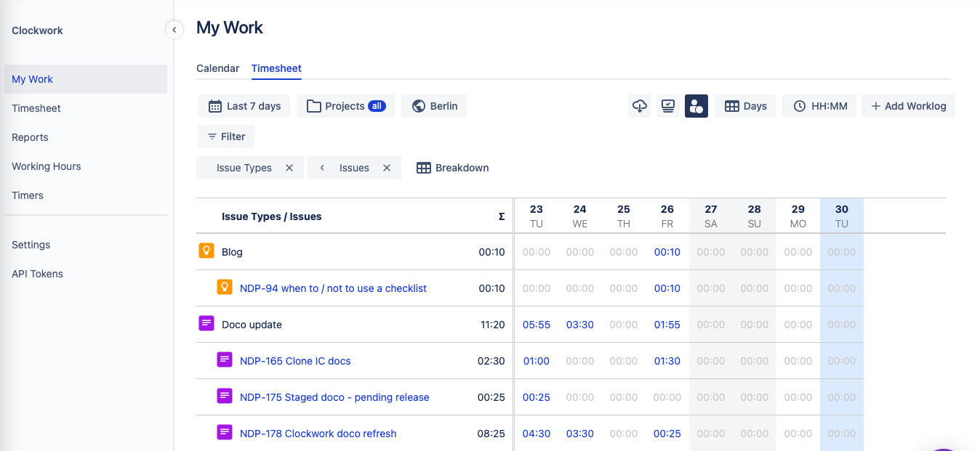Click the purple issue type icon next to Doco update

[x=206, y=325]
